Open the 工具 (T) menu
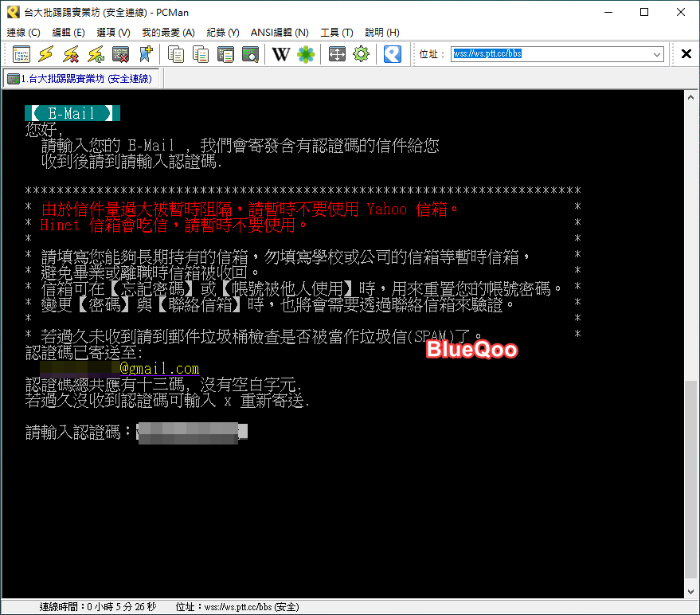This screenshot has height=615, width=700. [x=336, y=33]
